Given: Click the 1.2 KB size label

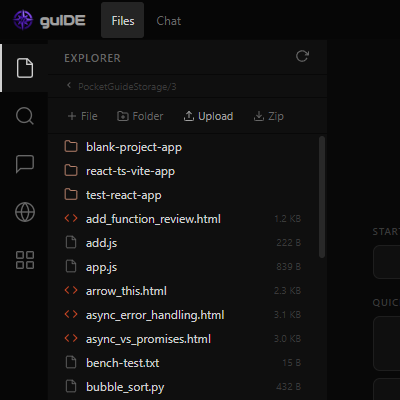Looking at the screenshot, I should point(288,219).
